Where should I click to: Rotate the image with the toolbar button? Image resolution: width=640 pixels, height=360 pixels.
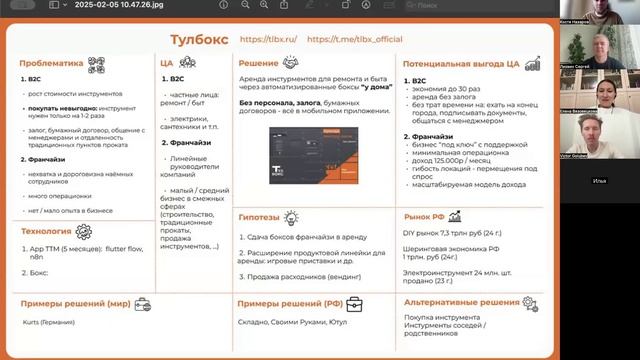tap(346, 5)
